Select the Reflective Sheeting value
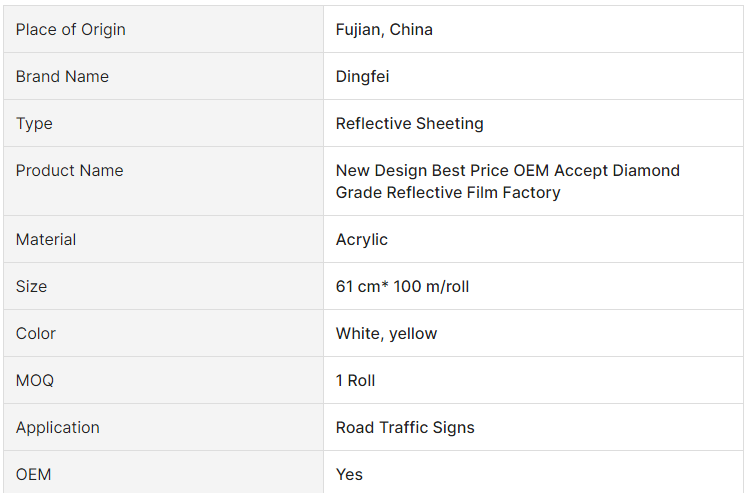This screenshot has height=493, width=745. [x=409, y=124]
